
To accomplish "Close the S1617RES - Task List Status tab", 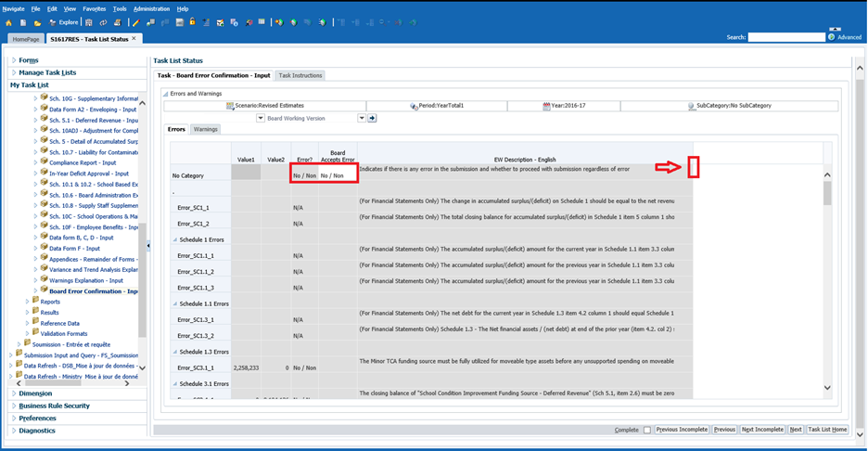I will 134,39.
